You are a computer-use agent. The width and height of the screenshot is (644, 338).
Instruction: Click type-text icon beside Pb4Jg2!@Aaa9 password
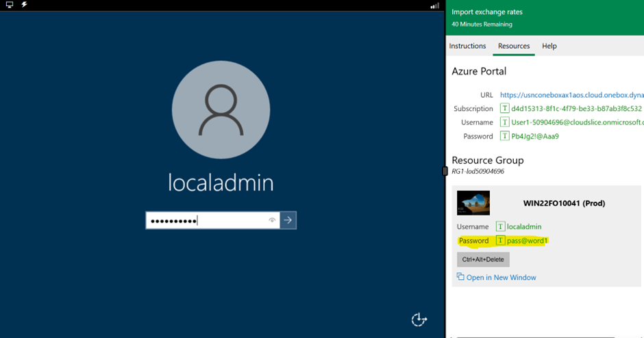[x=504, y=135]
